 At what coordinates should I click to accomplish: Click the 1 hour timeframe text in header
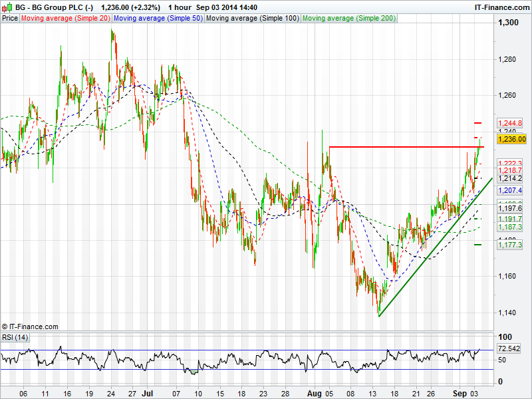click(x=180, y=7)
